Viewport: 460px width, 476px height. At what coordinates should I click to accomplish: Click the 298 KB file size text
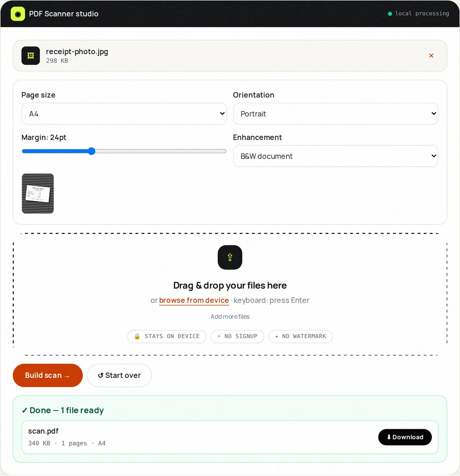point(57,61)
